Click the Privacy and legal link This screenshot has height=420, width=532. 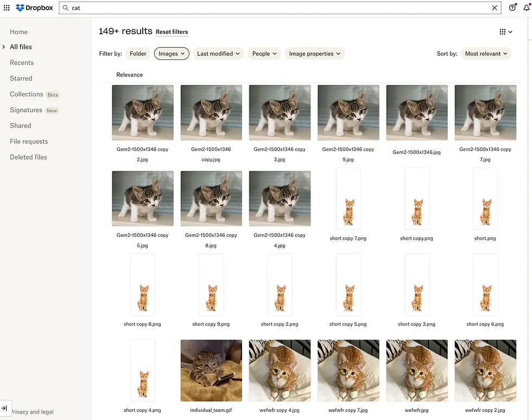click(x=33, y=412)
